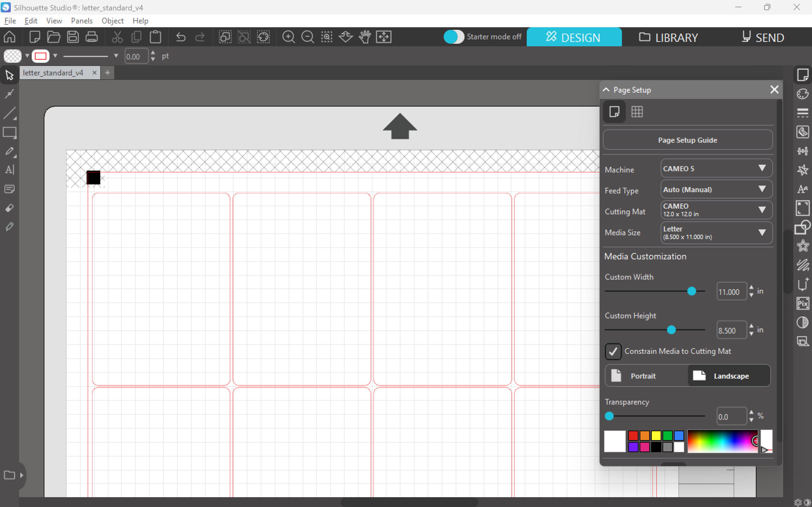Click the Zoom In magnifier icon
This screenshot has width=812, height=507.
pyautogui.click(x=288, y=37)
